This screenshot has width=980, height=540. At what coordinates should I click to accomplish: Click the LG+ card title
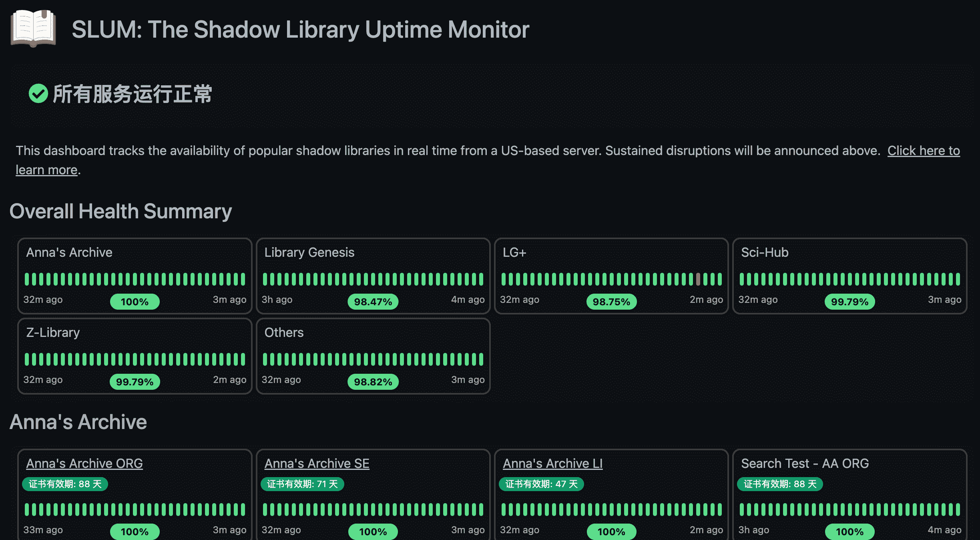pos(514,252)
